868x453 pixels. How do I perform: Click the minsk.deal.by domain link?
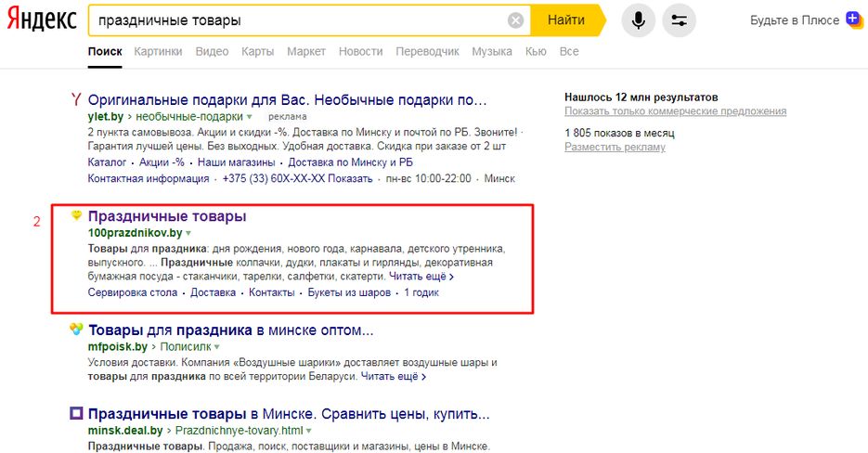point(125,431)
